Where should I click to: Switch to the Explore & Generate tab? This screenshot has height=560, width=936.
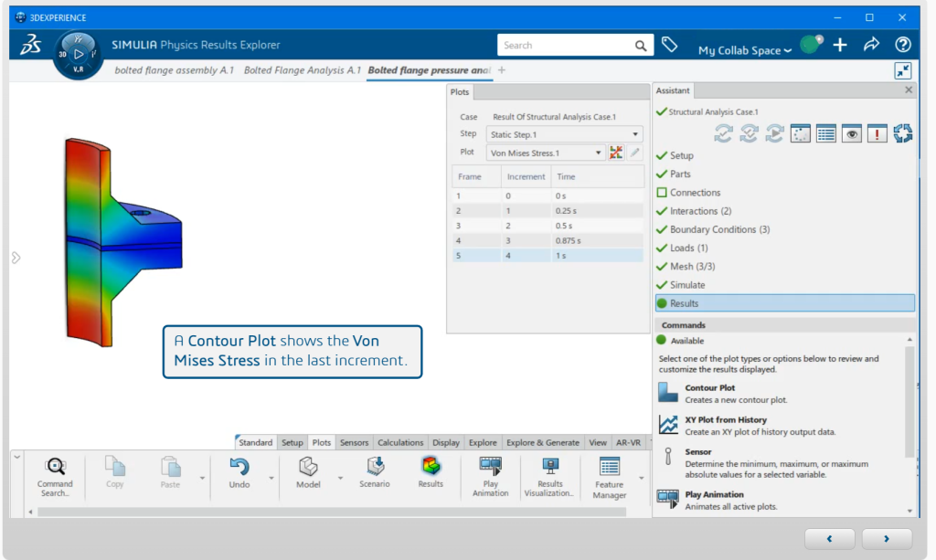click(x=543, y=442)
